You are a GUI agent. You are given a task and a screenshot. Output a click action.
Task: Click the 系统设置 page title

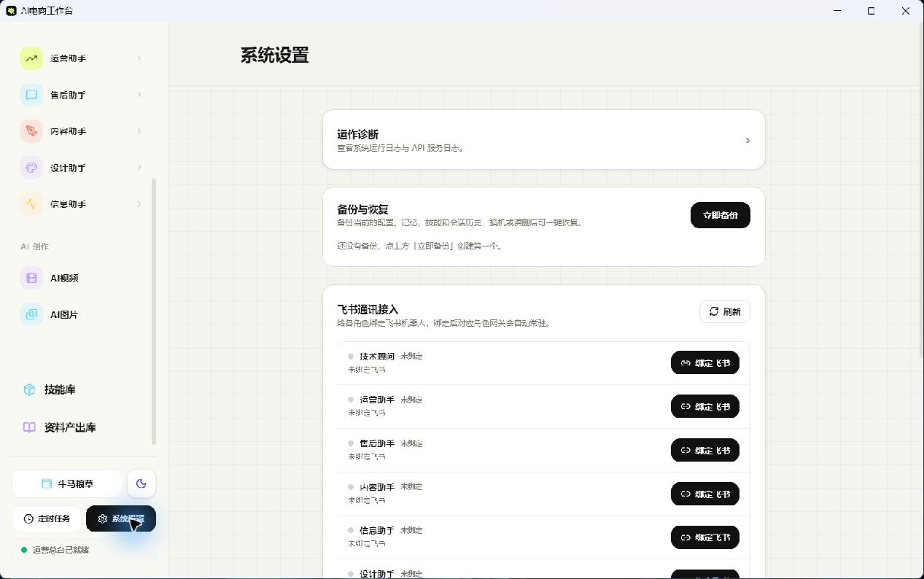(x=275, y=55)
